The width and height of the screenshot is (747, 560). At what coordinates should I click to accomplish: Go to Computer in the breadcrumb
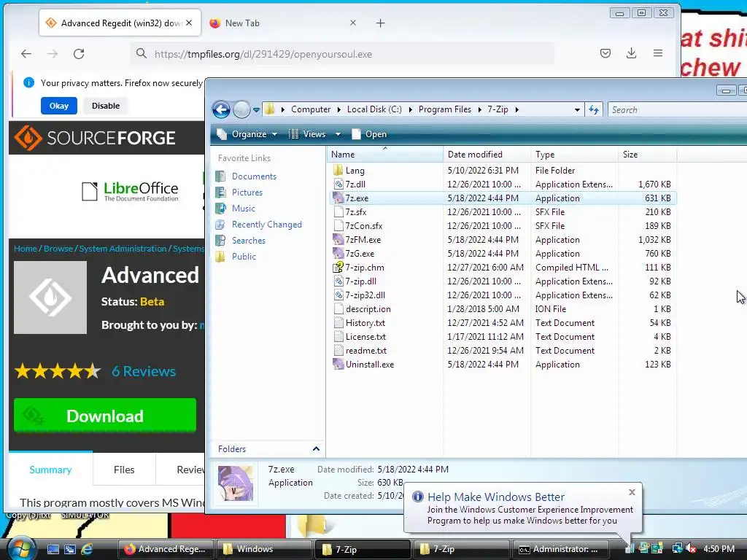point(311,109)
